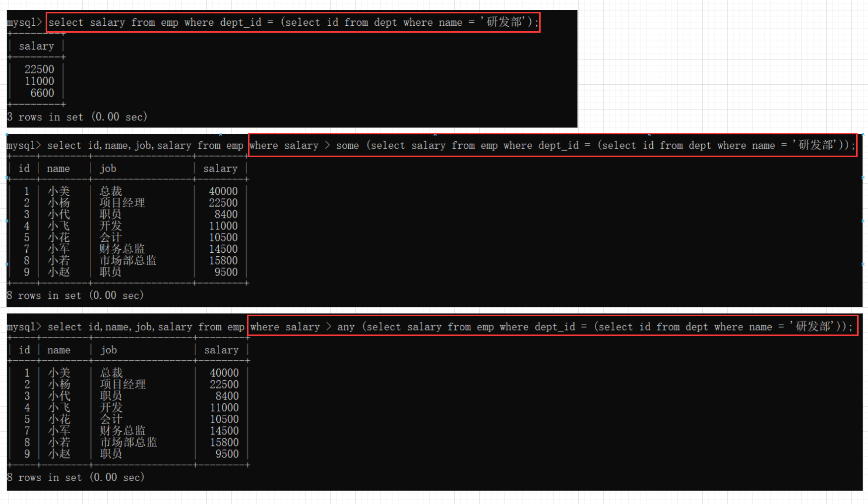Click the name 小军 in the 'some' query result
The height and width of the screenshot is (504, 868).
pyautogui.click(x=59, y=249)
